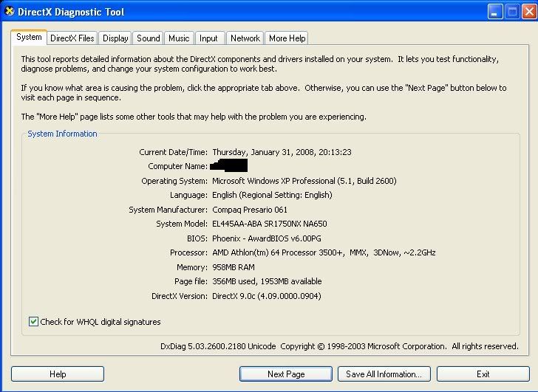Click the Page file label

(191, 281)
